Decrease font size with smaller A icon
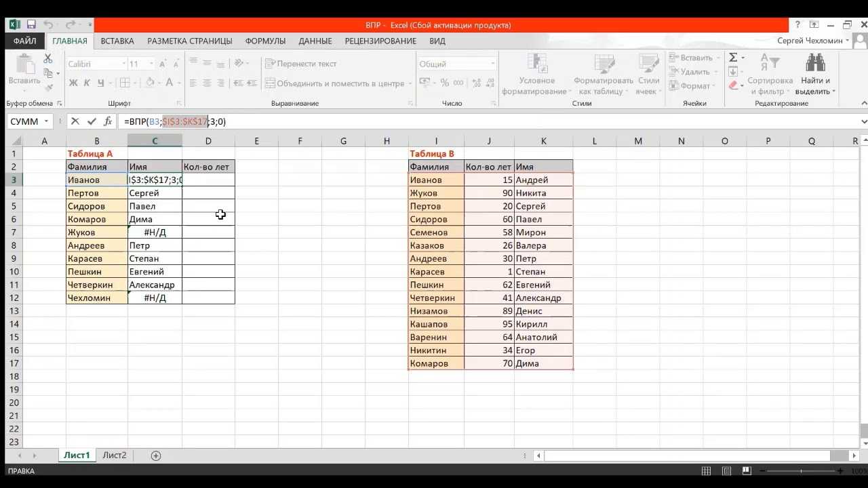 pyautogui.click(x=176, y=64)
